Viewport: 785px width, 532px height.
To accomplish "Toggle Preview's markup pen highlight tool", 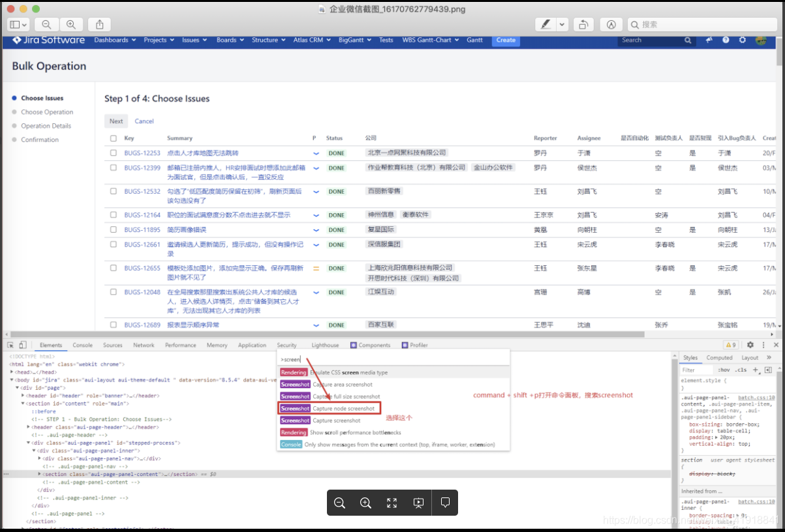I will pos(545,24).
